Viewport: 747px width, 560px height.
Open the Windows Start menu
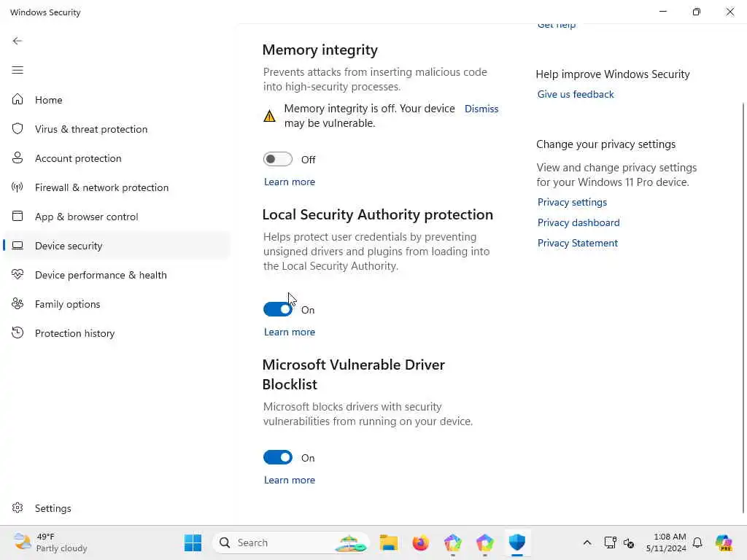coord(193,542)
